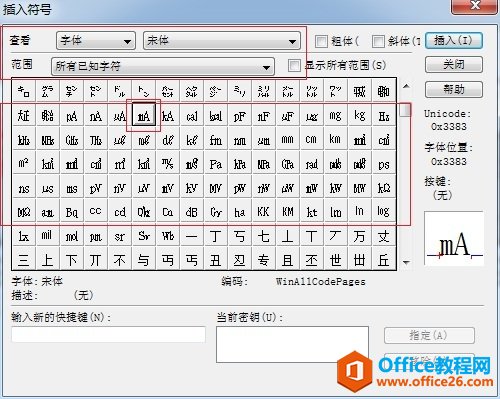The image size is (500, 399).
Task: Choose the ha symbol cell
Action: click(x=240, y=211)
